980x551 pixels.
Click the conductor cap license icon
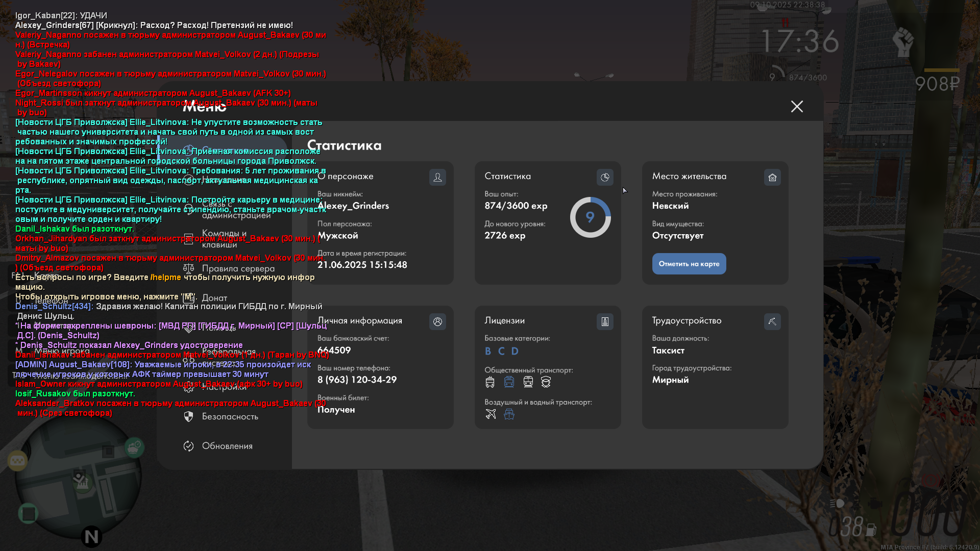tap(546, 382)
